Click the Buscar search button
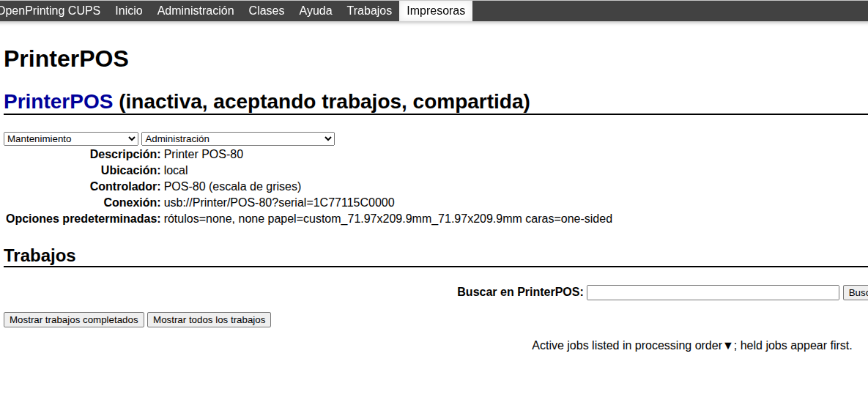The height and width of the screenshot is (408, 868). coord(856,292)
